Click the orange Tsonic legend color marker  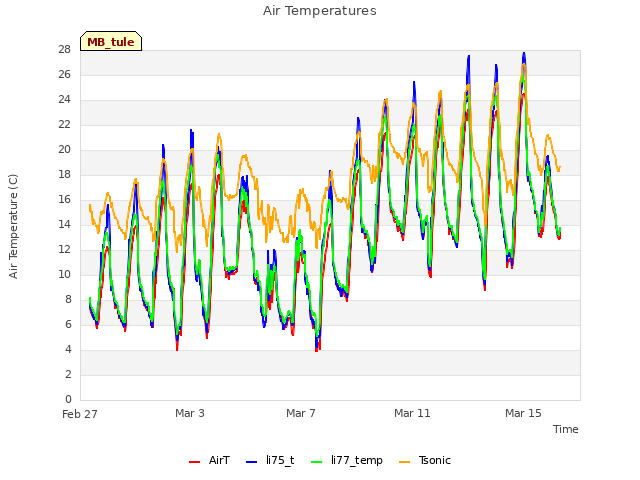404,462
